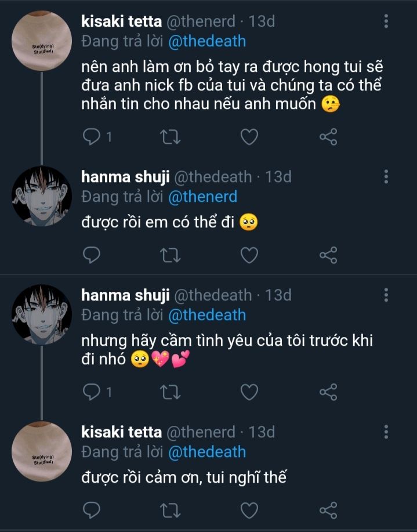Screen dimensions: 417x532
Task: Open hanma shuji's profile picture on first reply
Action: tap(42, 196)
